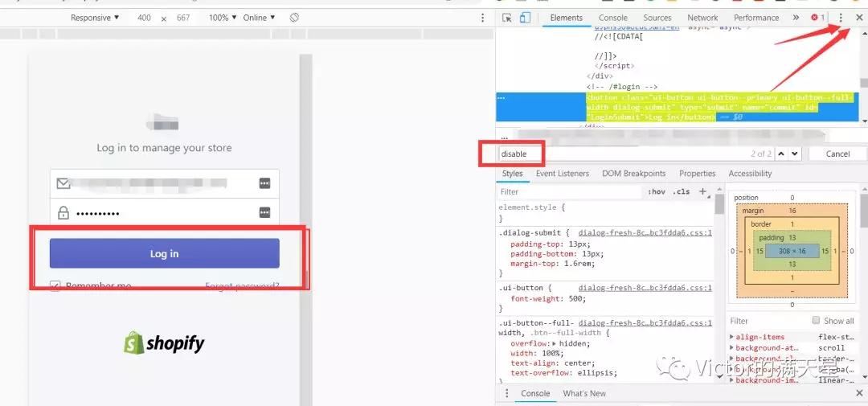Expand the background-image computed property
This screenshot has width=868, height=406.
[x=732, y=380]
